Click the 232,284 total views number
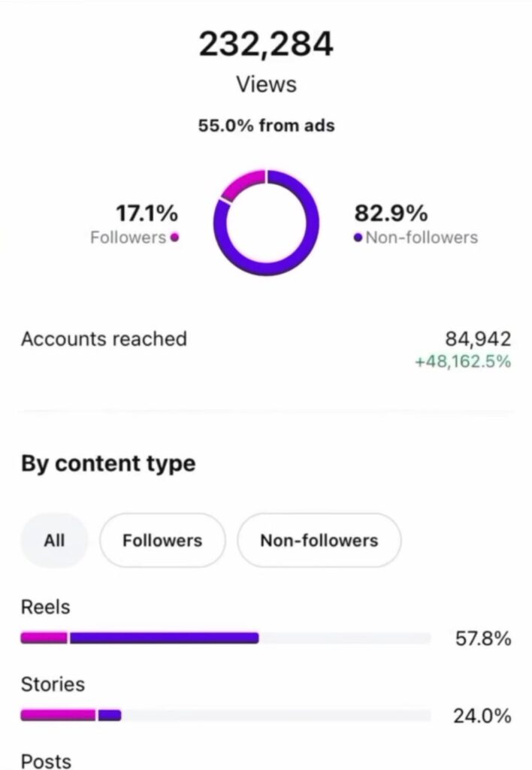The height and width of the screenshot is (770, 532). click(266, 44)
